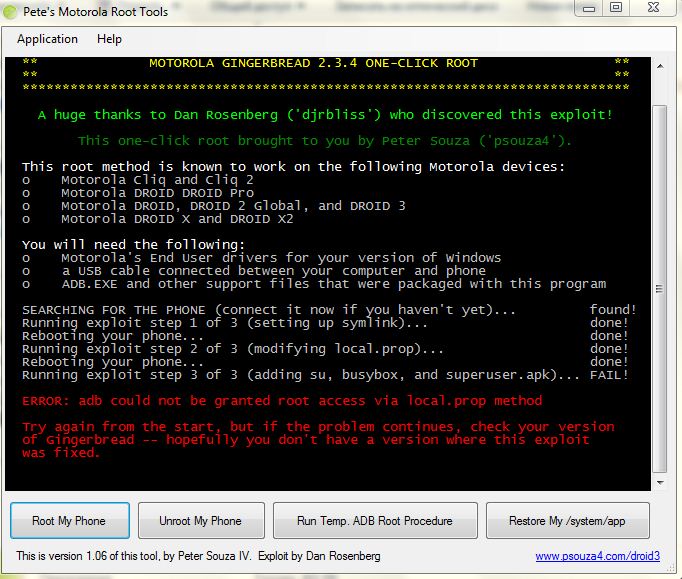This screenshot has width=682, height=579.
Task: Click 'found!' next to SEARCHING FOR THE PHONE
Action: pos(613,310)
